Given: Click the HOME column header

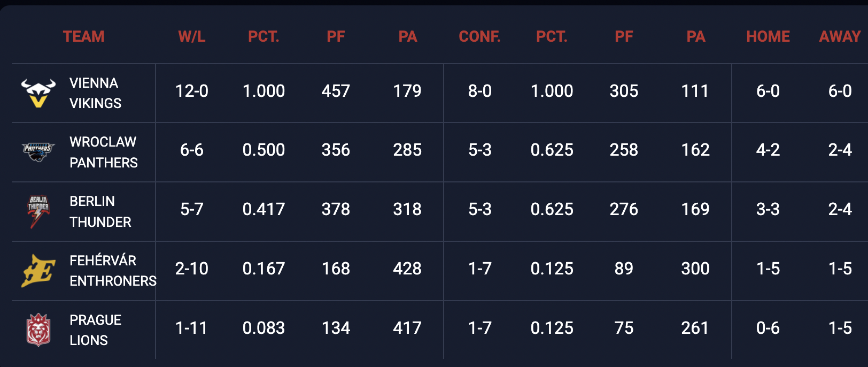Looking at the screenshot, I should tap(768, 36).
